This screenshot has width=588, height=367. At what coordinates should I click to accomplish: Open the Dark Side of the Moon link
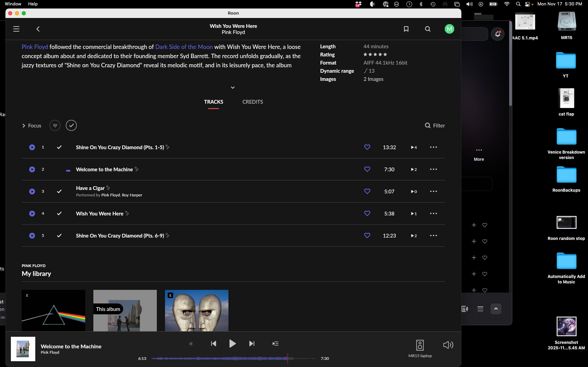click(x=184, y=47)
